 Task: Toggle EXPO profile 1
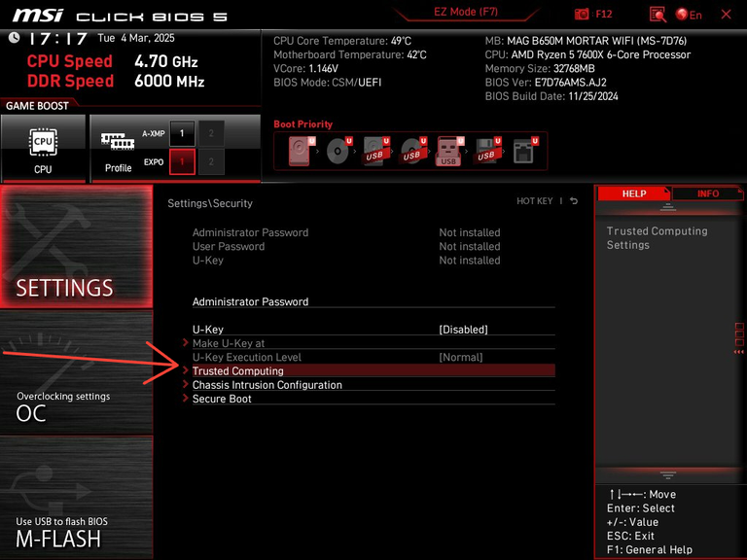click(181, 161)
